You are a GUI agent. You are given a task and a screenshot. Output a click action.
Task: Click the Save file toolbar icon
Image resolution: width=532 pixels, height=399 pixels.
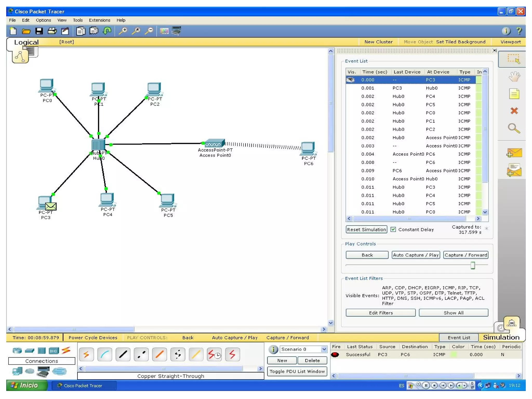coord(39,31)
